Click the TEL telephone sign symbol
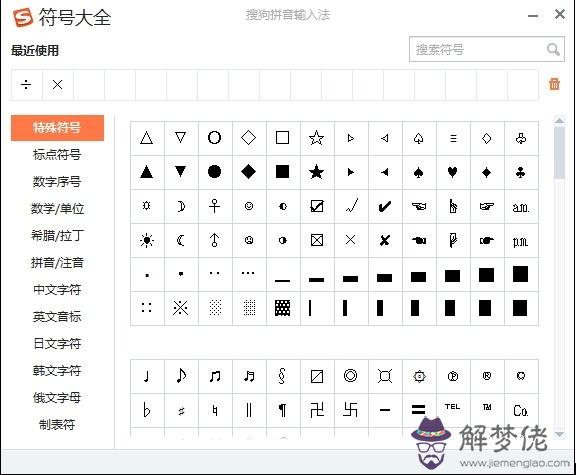Viewport: 578px width, 475px height. [x=452, y=407]
